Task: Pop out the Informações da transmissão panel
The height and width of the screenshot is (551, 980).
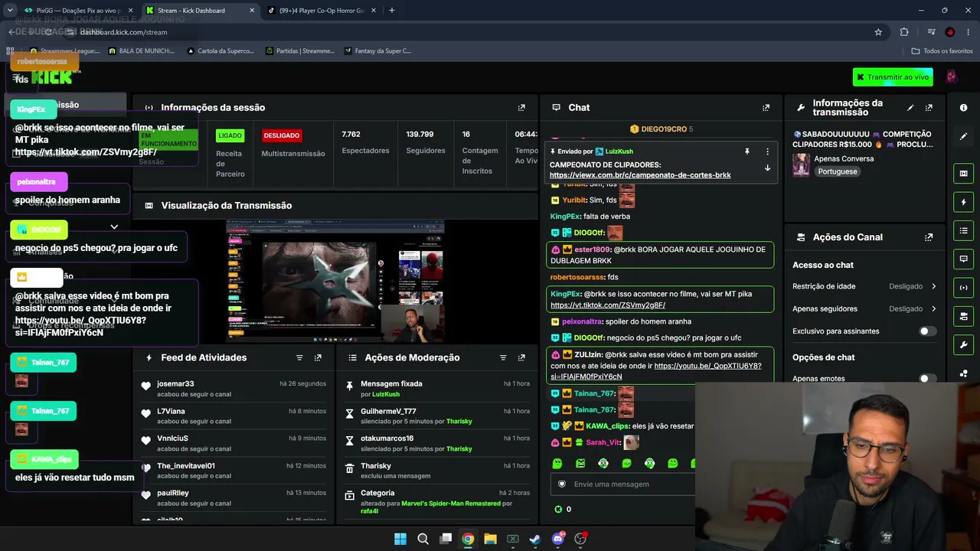Action: pyautogui.click(x=929, y=108)
